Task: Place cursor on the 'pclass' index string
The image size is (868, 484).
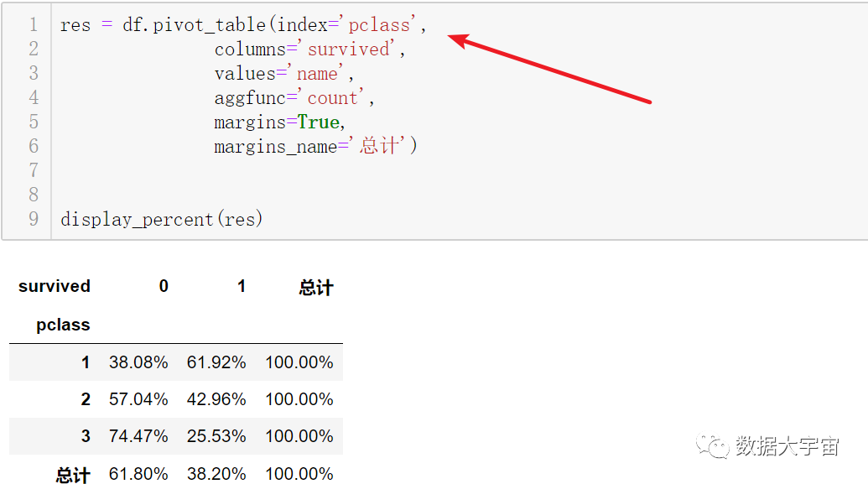Action: click(x=378, y=25)
